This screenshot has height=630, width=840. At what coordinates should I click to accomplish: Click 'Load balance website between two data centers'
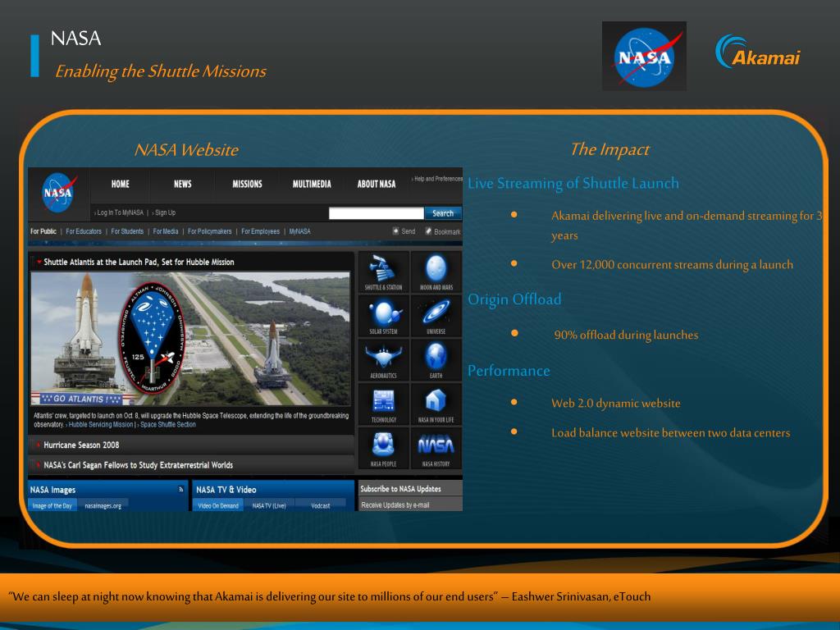[x=671, y=432]
